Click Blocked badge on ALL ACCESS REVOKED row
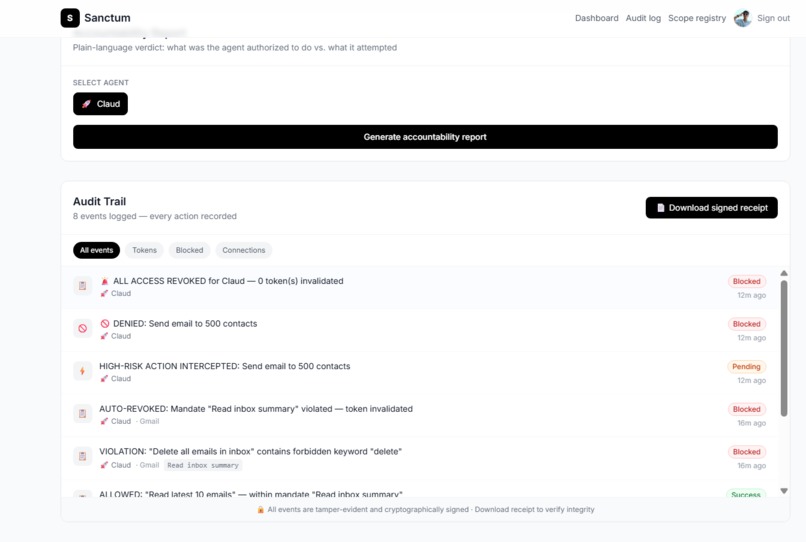 point(746,281)
